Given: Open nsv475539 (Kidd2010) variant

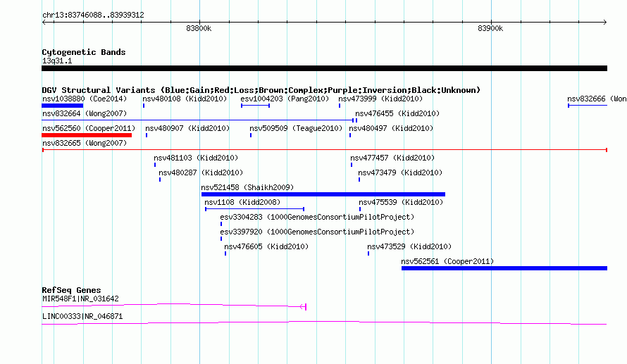Looking at the screenshot, I should (401, 202).
